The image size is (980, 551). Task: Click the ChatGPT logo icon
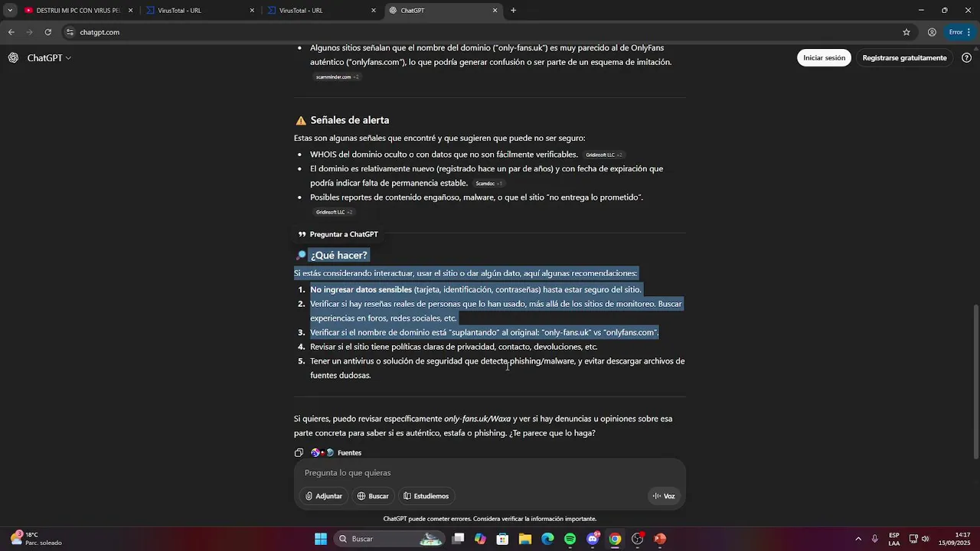pyautogui.click(x=13, y=58)
